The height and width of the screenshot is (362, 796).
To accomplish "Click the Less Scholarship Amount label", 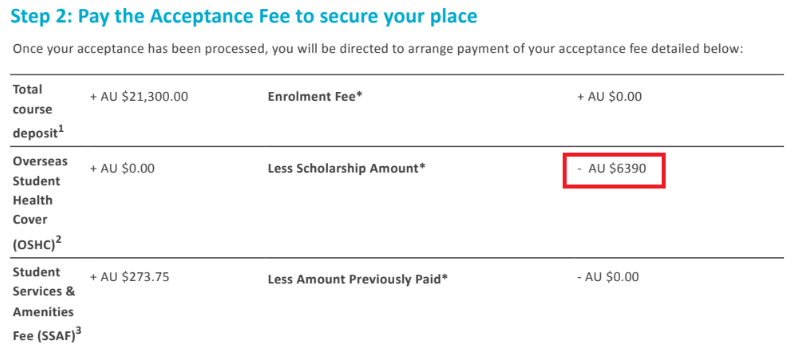I will point(346,169).
